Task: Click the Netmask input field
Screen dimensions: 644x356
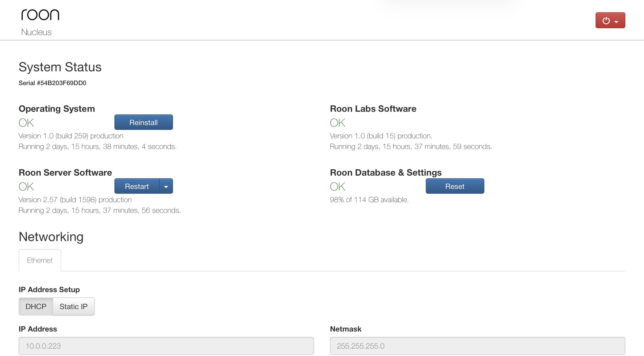Action: (x=477, y=346)
